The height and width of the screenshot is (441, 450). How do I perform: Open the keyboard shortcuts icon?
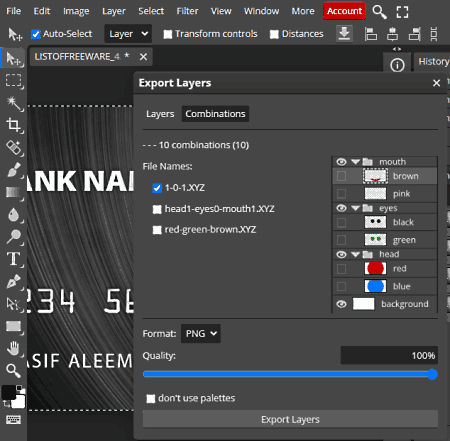(13, 419)
